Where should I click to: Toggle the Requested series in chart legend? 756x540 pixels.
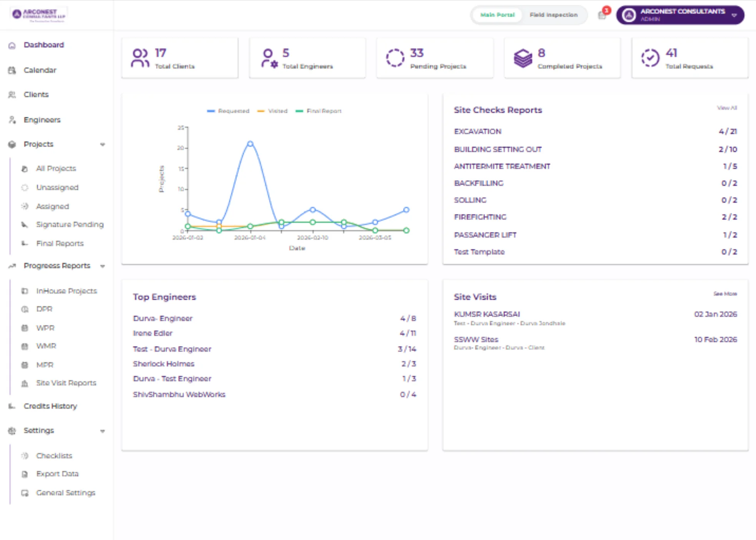click(228, 111)
